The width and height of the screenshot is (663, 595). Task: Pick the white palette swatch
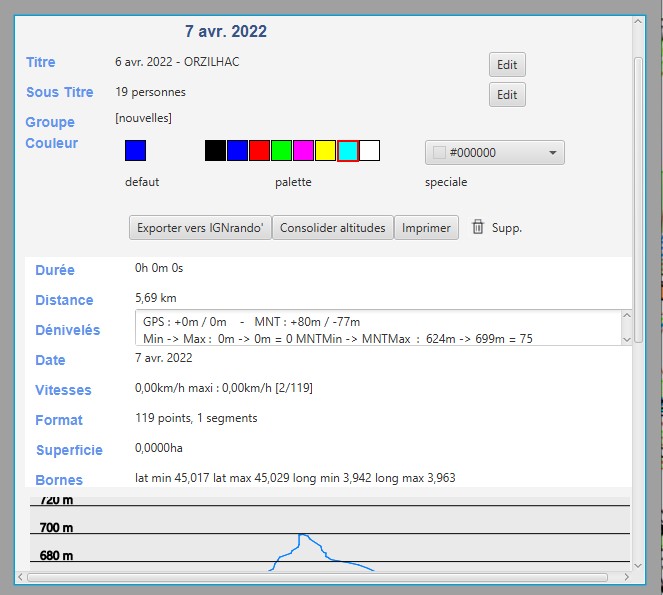369,151
